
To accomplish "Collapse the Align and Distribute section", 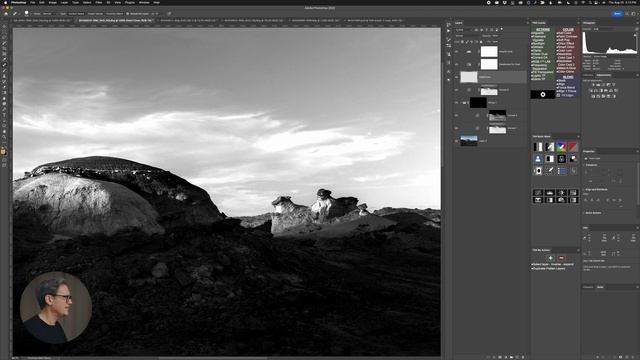I will coord(584,189).
